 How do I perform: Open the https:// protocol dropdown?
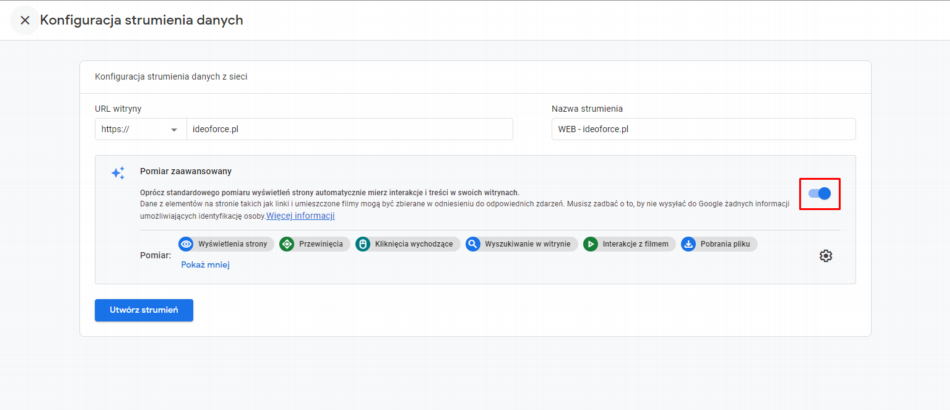140,129
